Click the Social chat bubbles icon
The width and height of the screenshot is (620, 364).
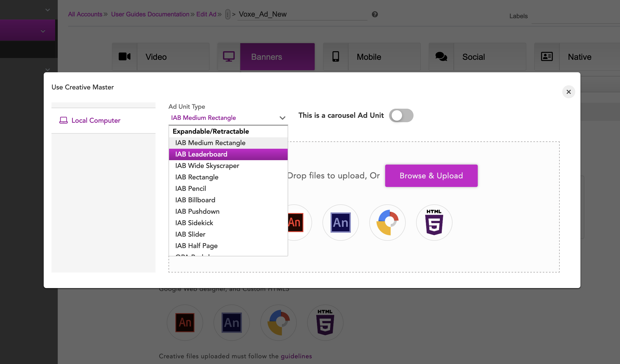click(441, 57)
